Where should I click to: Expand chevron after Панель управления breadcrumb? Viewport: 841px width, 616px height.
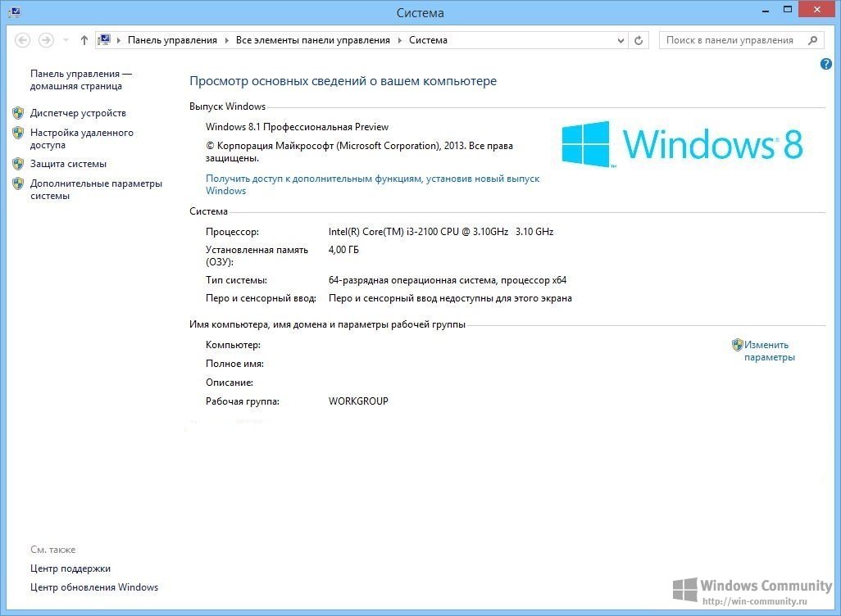point(226,40)
